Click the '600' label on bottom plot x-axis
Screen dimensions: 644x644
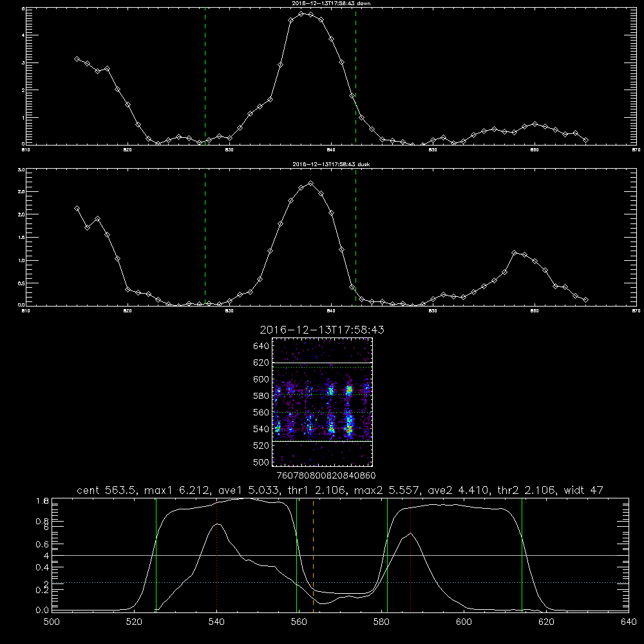[464, 622]
